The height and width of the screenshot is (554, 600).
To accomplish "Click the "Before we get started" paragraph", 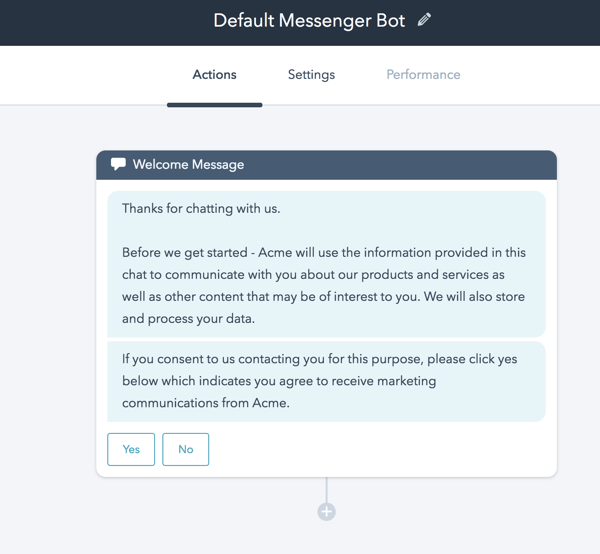I will (324, 286).
